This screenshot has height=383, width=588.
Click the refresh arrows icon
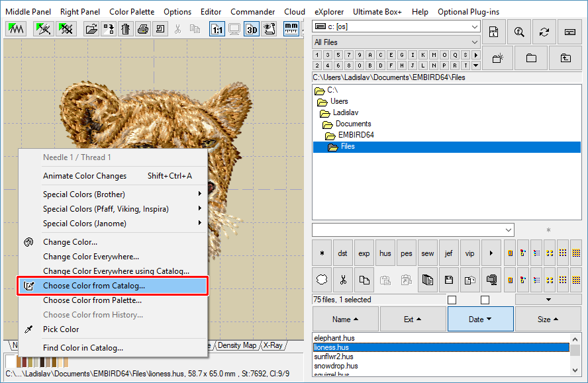544,32
